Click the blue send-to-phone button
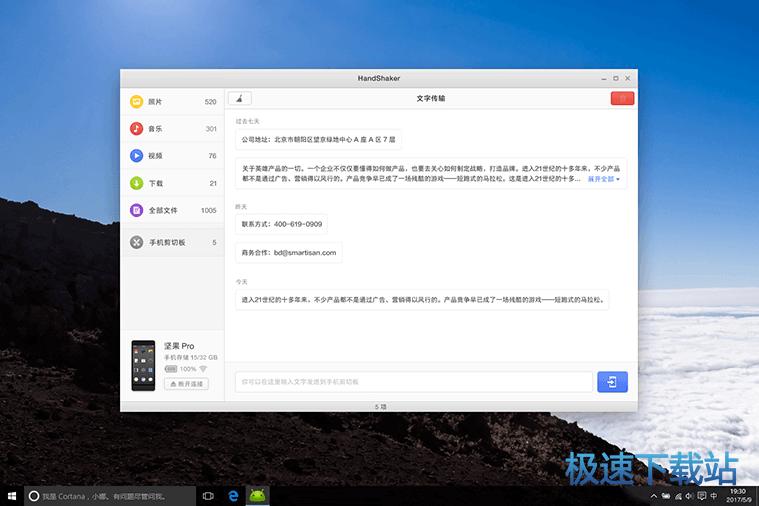This screenshot has width=759, height=506. pyautogui.click(x=612, y=381)
